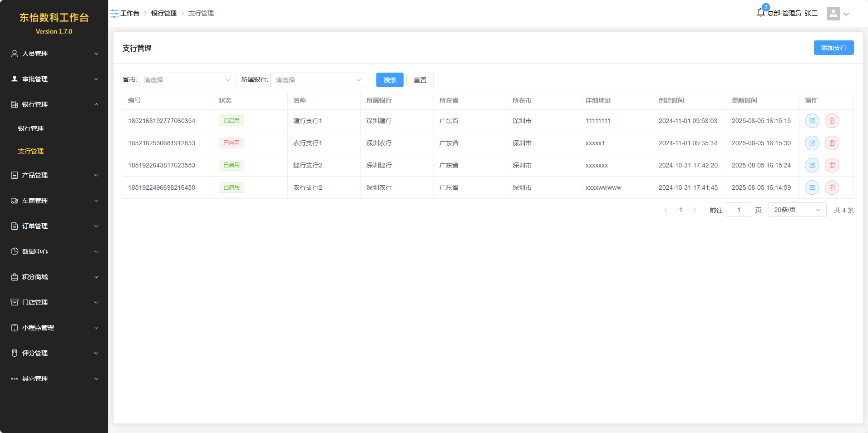The image size is (868, 433).
Task: Click the page number jump input field
Action: pyautogui.click(x=738, y=210)
